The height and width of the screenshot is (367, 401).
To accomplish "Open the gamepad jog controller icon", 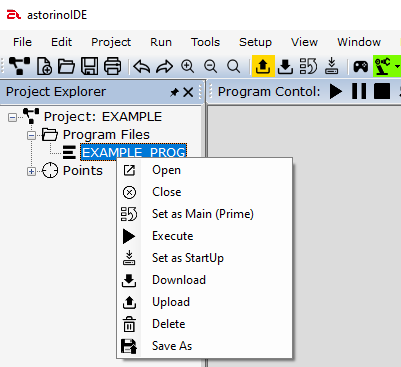I will (x=361, y=66).
